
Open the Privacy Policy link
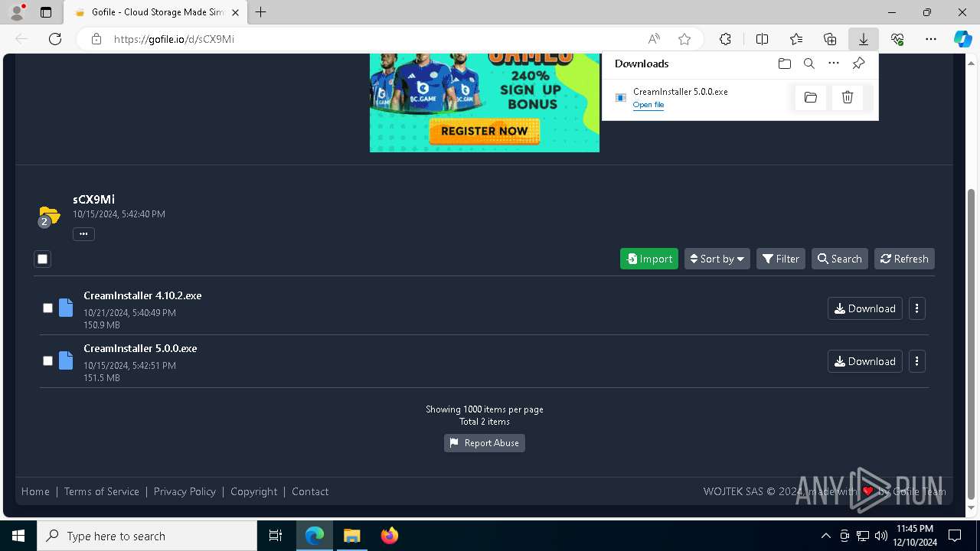tap(185, 491)
